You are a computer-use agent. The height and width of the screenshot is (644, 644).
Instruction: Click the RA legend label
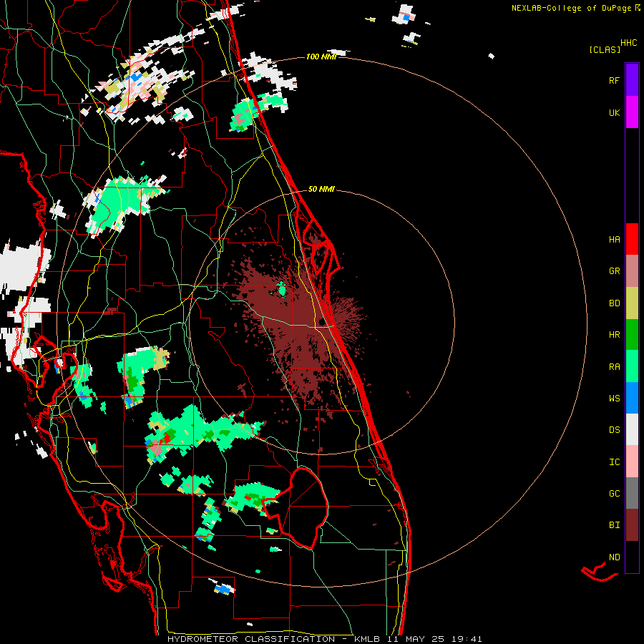pos(614,366)
